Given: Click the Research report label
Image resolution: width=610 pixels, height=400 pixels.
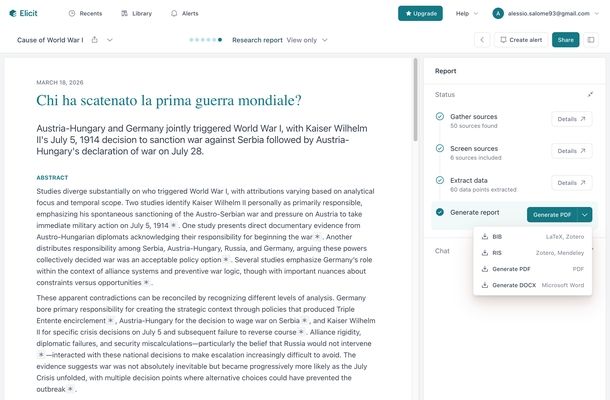Looking at the screenshot, I should pyautogui.click(x=257, y=40).
